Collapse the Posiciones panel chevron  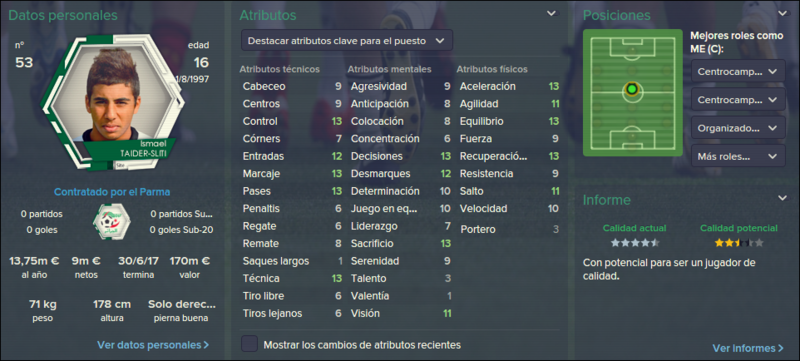pyautogui.click(x=783, y=13)
